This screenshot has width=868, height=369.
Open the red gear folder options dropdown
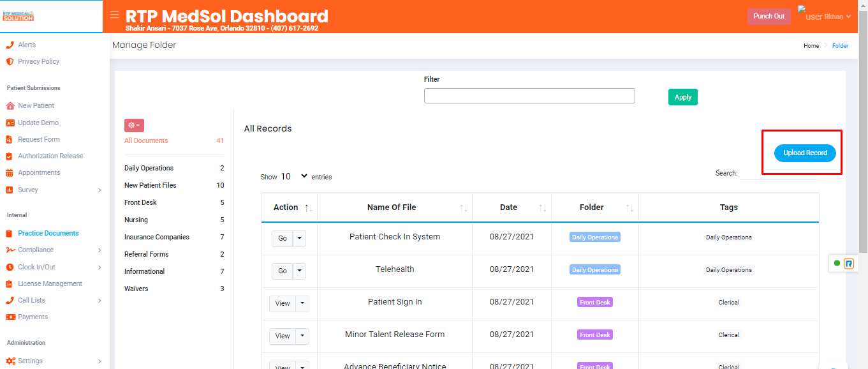click(134, 125)
